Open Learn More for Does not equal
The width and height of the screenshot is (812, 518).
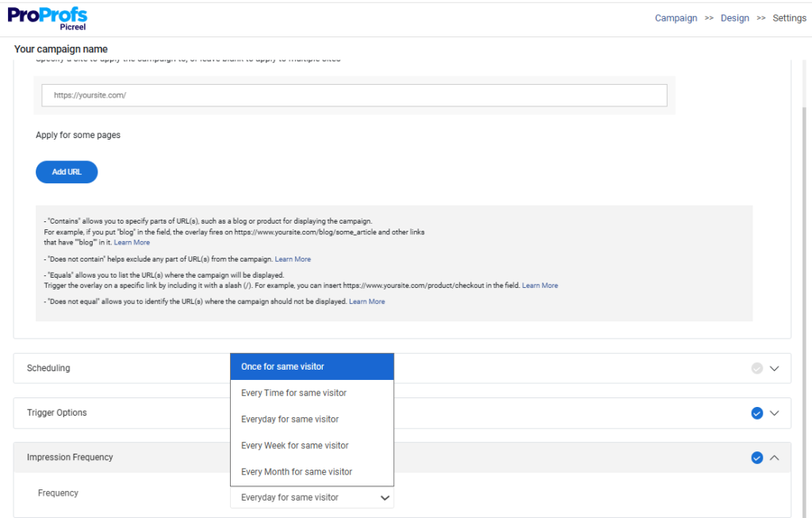[x=367, y=301]
